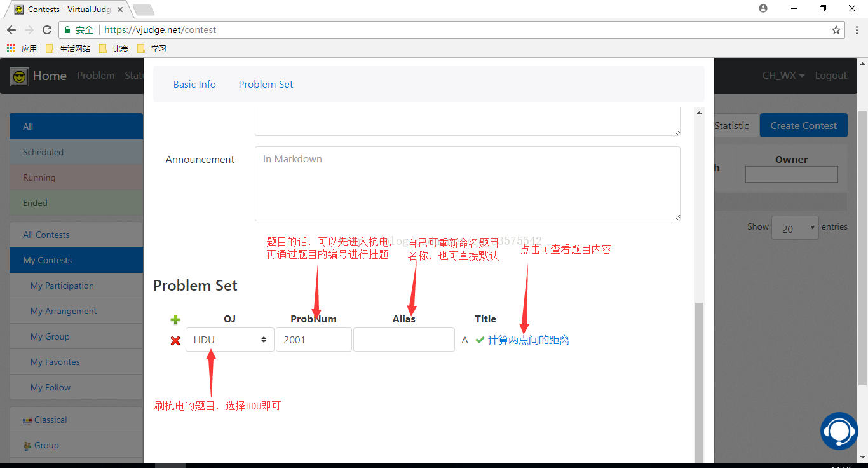Open My Contests in the sidebar

click(x=76, y=260)
